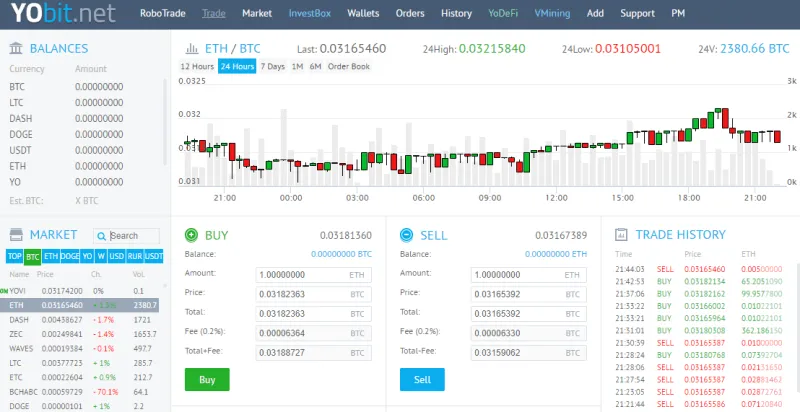Click the market Search field
The height and width of the screenshot is (412, 800).
click(127, 236)
